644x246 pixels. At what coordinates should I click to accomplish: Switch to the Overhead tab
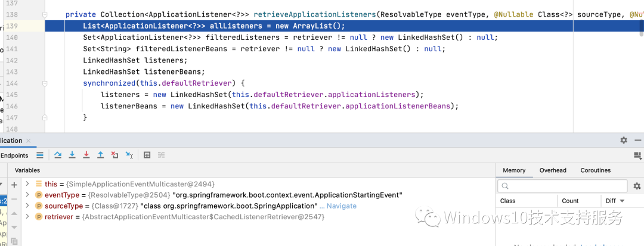click(553, 170)
